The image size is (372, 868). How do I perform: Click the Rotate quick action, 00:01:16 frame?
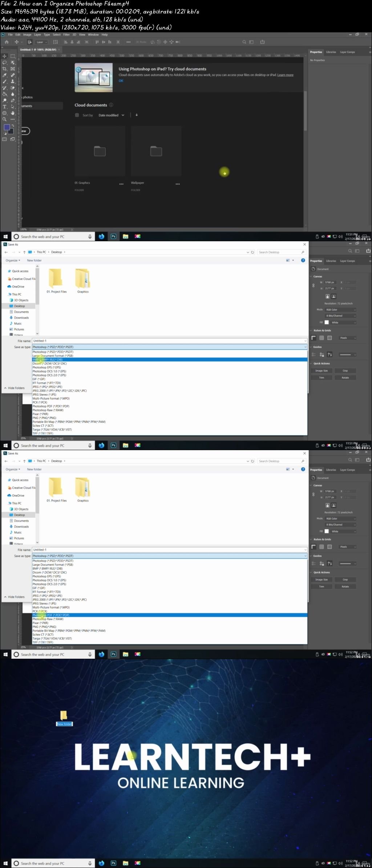point(345,587)
